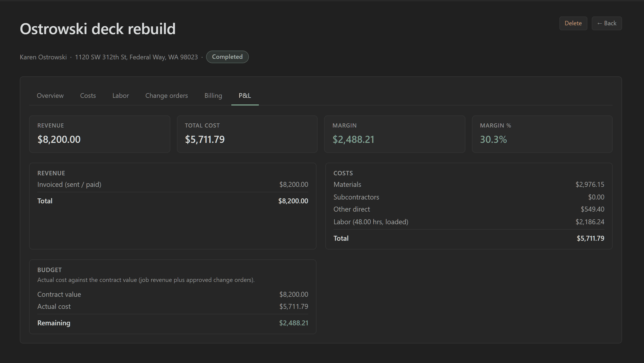Viewport: 644px width, 363px height.
Task: Click the Completed status badge
Action: 227,57
